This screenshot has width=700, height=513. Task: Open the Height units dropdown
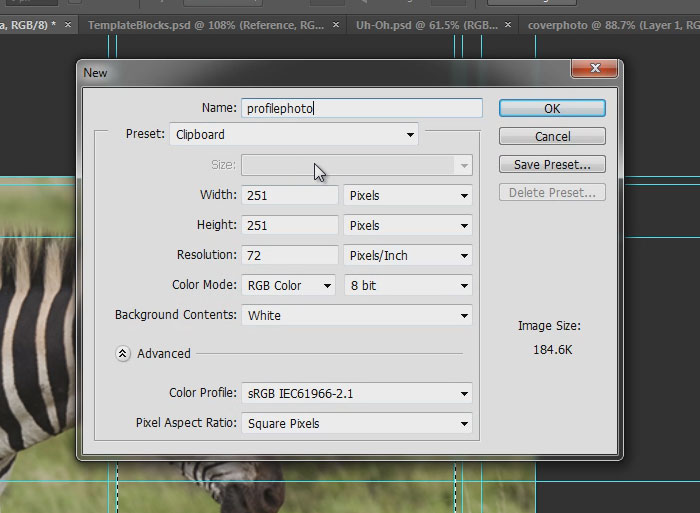pos(408,225)
